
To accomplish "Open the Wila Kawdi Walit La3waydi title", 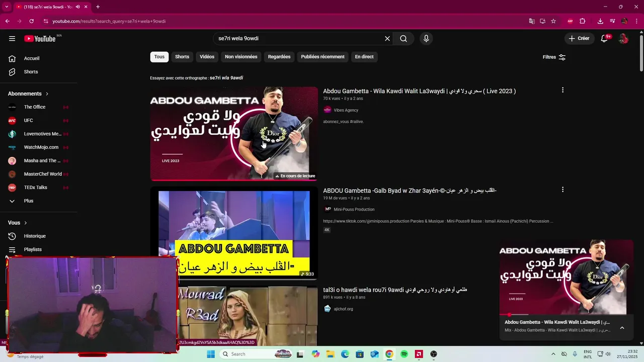I will 419,91.
